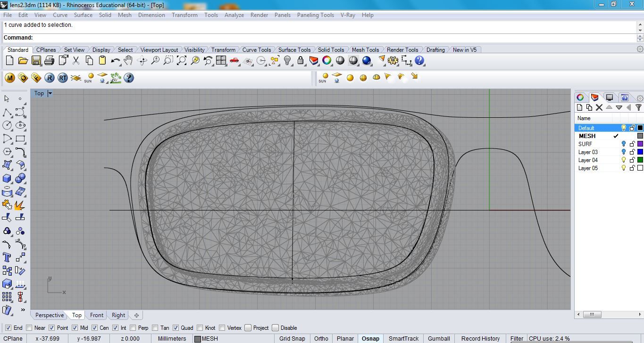Select the Control Point Curve tool
Image resolution: width=644 pixels, height=343 pixels.
click(19, 113)
